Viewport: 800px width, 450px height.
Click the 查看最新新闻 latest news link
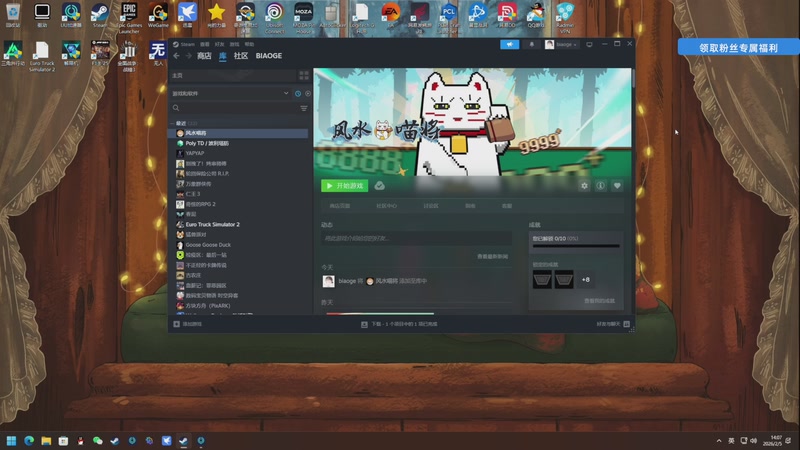tap(492, 257)
